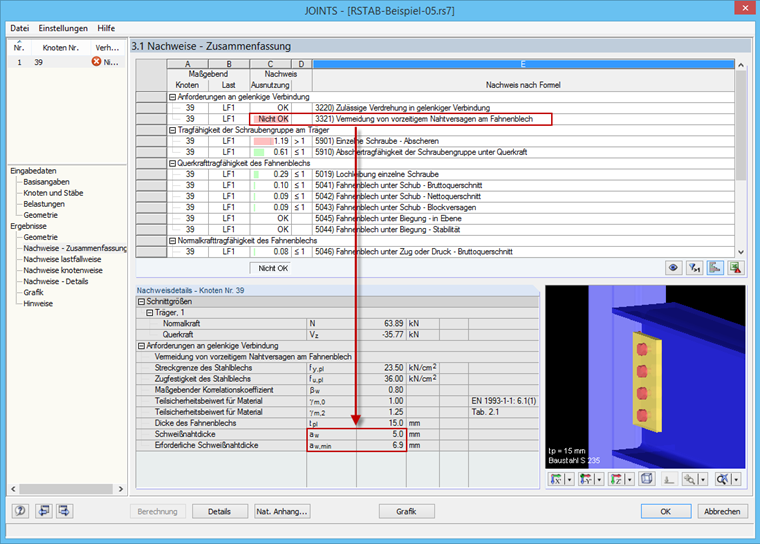
Task: Click the isometric cube view icon
Action: pos(647,480)
